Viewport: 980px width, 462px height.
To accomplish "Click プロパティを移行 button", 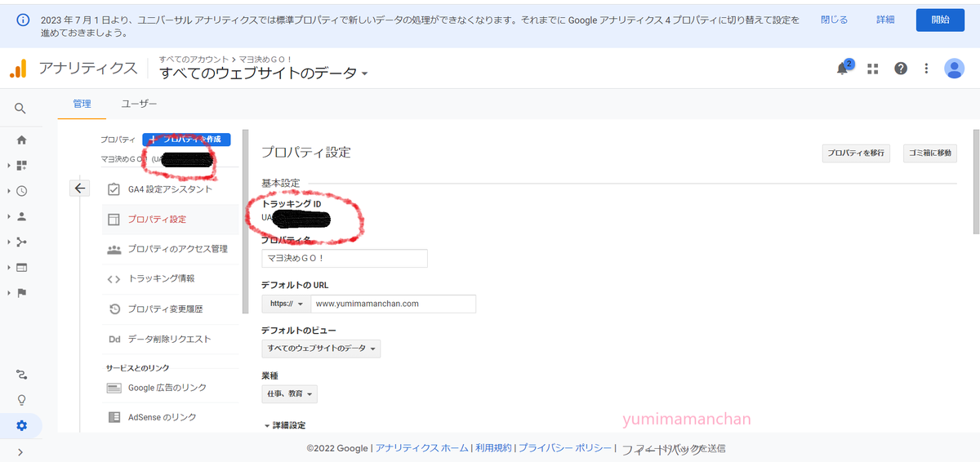I will point(855,153).
